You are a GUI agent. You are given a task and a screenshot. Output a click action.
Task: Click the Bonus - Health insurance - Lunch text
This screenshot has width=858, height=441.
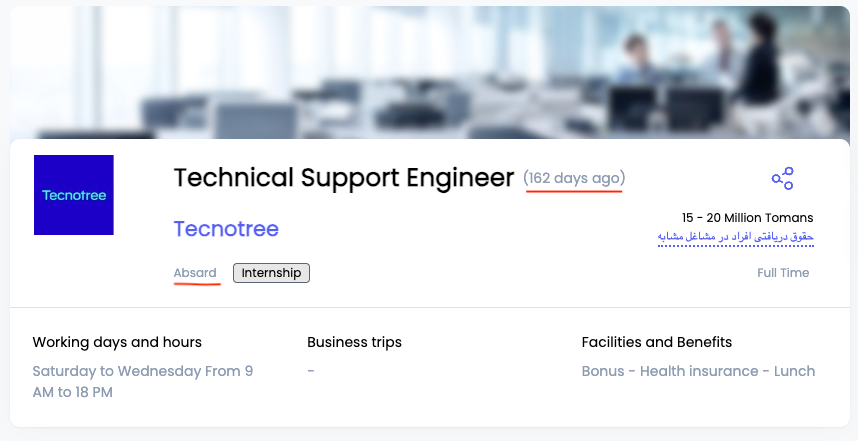[698, 371]
